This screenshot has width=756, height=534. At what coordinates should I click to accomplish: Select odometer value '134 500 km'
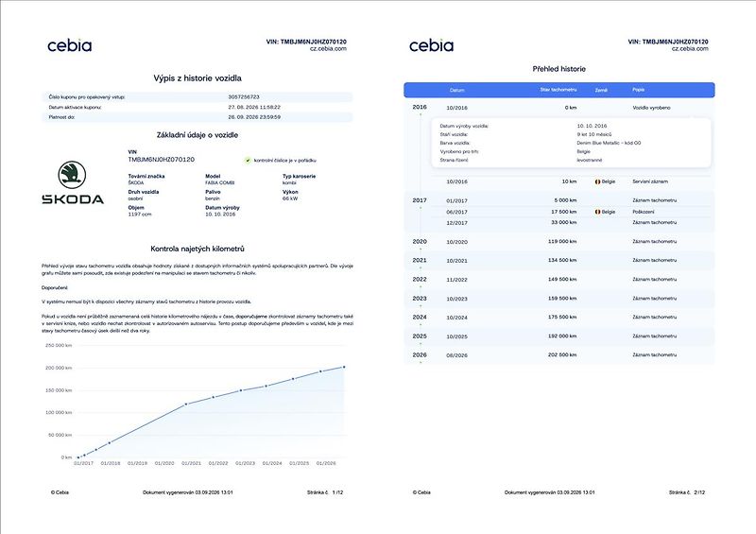pos(562,260)
